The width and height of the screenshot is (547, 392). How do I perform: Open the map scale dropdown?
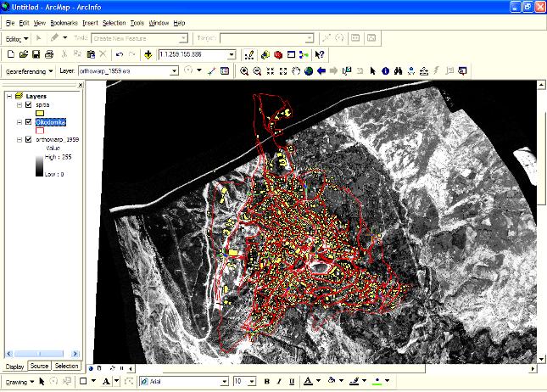(x=232, y=55)
